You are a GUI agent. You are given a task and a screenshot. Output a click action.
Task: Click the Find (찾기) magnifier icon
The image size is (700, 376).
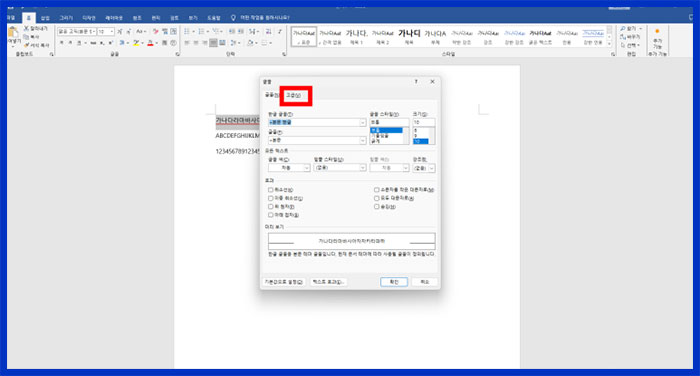click(622, 29)
